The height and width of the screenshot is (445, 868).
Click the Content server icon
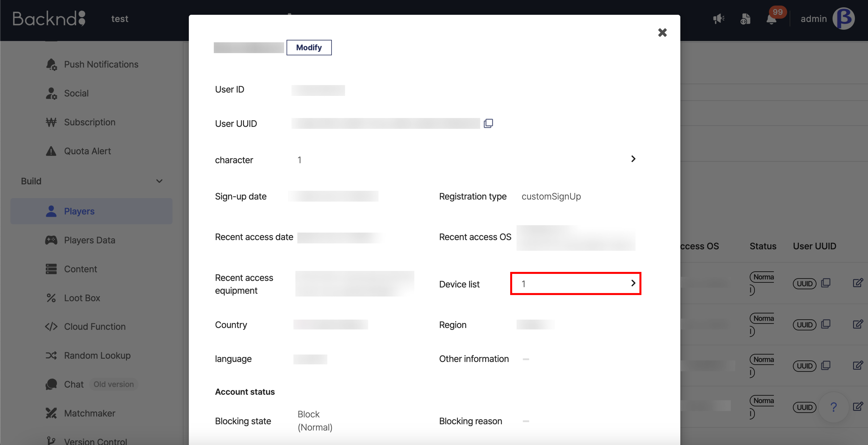(51, 269)
